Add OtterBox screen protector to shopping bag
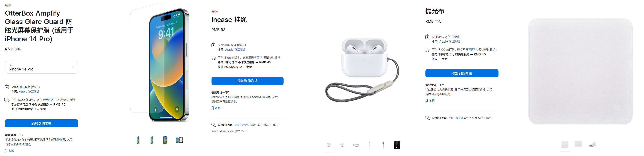This screenshot has height=156, width=644. coord(42,123)
